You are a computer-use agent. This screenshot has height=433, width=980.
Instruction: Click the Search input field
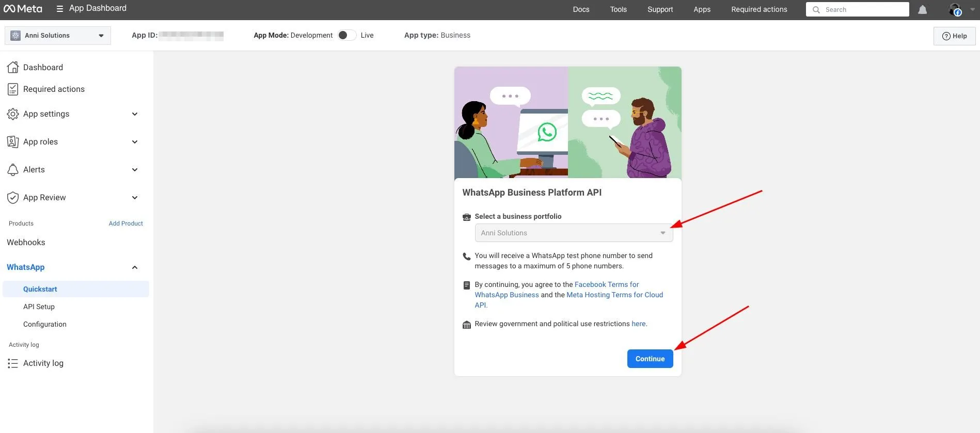[857, 10]
